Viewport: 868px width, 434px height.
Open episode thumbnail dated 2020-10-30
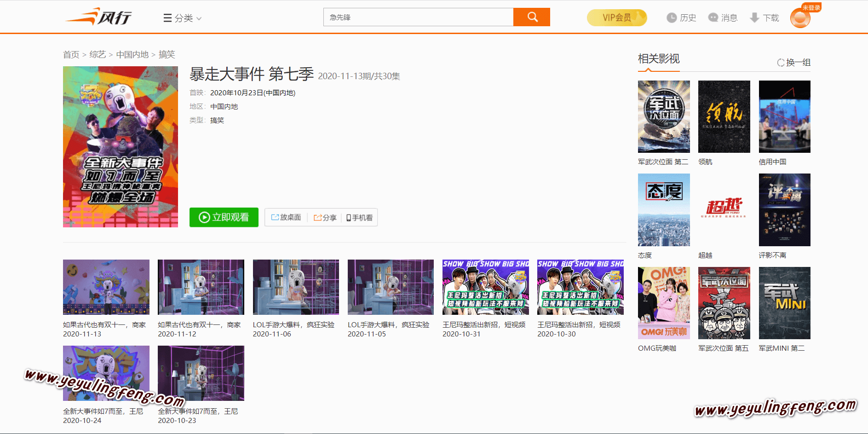coord(581,287)
